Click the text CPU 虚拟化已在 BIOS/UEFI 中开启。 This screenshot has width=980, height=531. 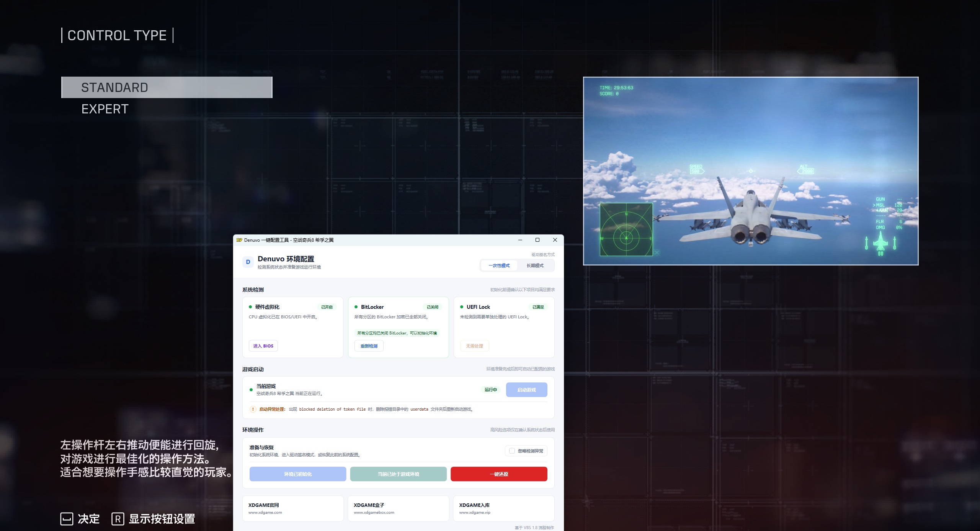[x=283, y=317]
